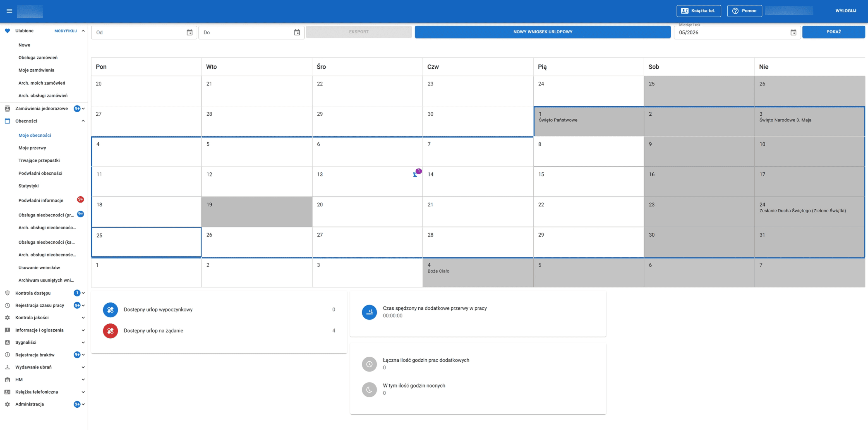Open Moje obecności menu item

tap(35, 135)
